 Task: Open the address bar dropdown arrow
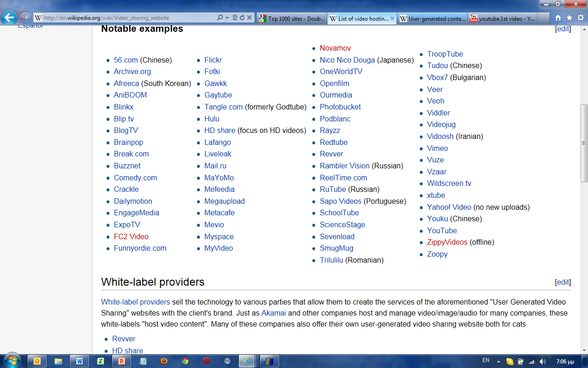click(227, 18)
